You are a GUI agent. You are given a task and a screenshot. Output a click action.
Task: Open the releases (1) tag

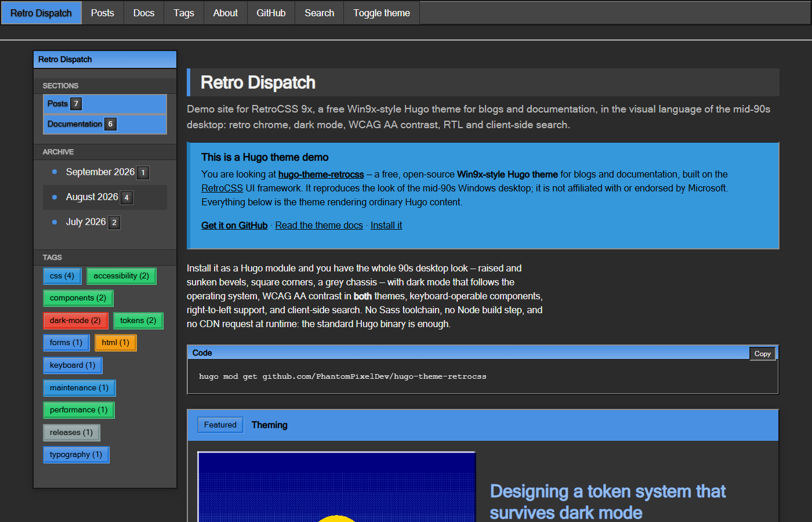pos(71,433)
